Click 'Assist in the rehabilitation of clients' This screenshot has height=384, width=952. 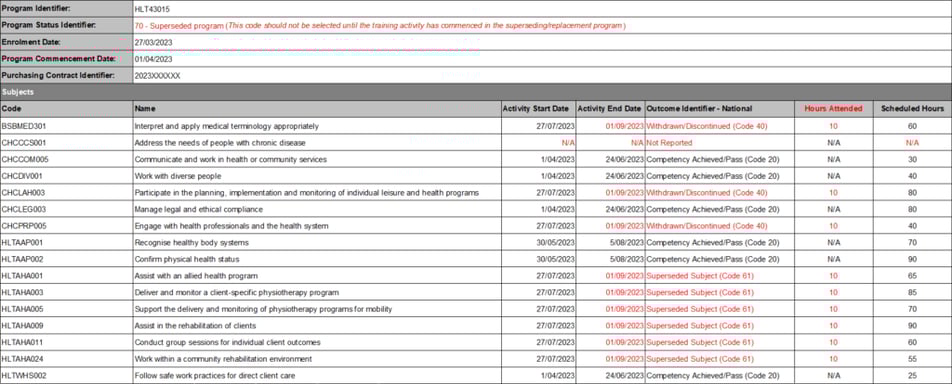[x=196, y=326]
